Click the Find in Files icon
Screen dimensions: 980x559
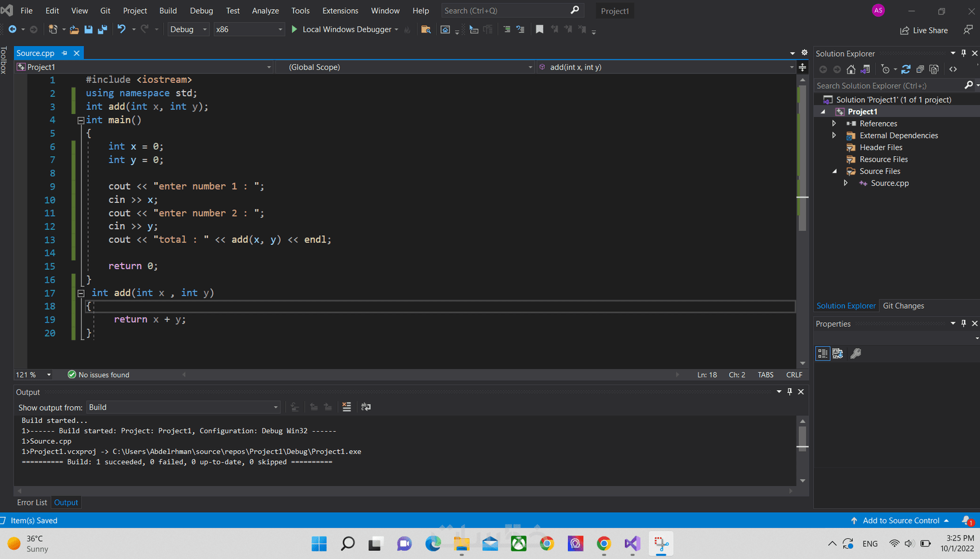pyautogui.click(x=426, y=29)
